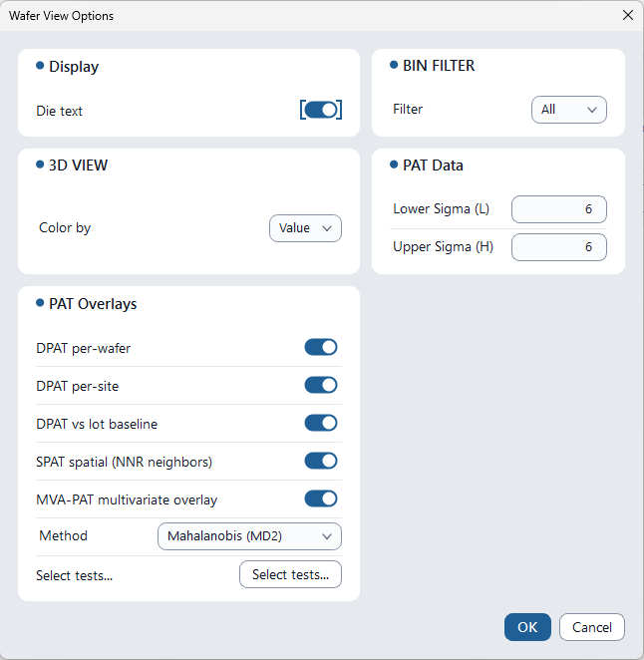Viewport: 644px width, 660px height.
Task: Click the Lower Sigma (L) label
Action: (441, 208)
